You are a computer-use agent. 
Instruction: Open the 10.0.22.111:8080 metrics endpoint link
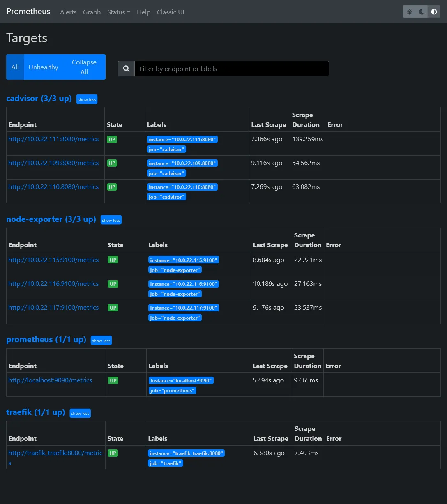coord(53,139)
